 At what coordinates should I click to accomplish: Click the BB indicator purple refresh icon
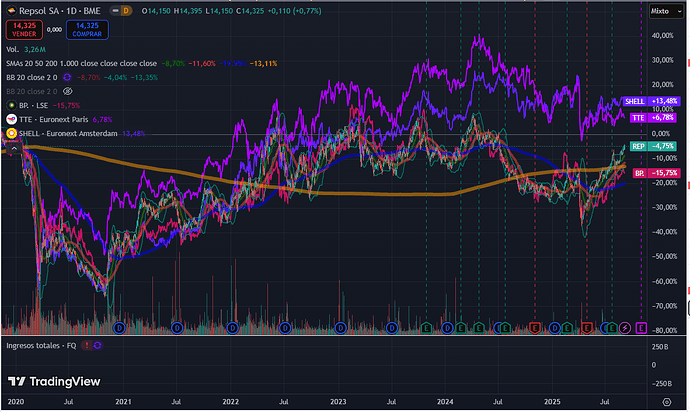[x=66, y=76]
